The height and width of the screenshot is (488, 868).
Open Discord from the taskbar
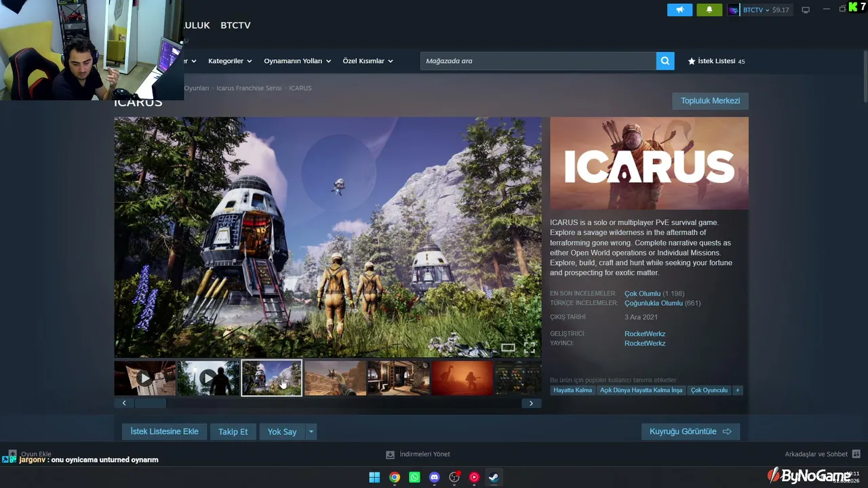435,477
